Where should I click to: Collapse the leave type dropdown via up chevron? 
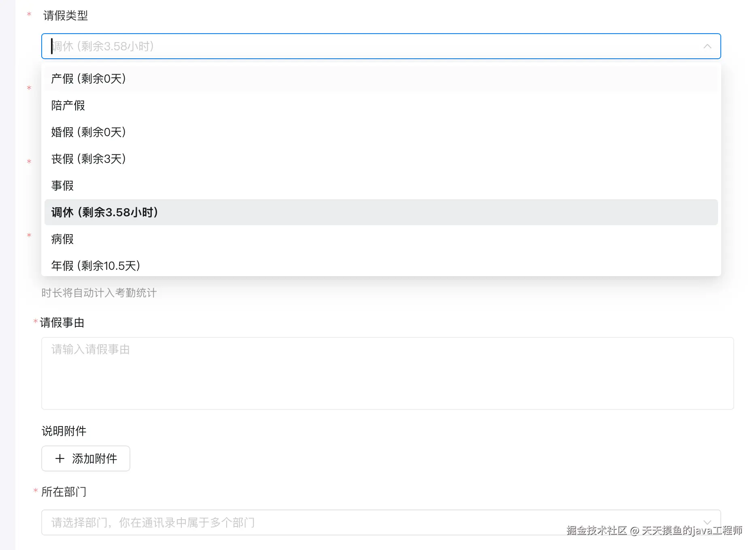707,46
